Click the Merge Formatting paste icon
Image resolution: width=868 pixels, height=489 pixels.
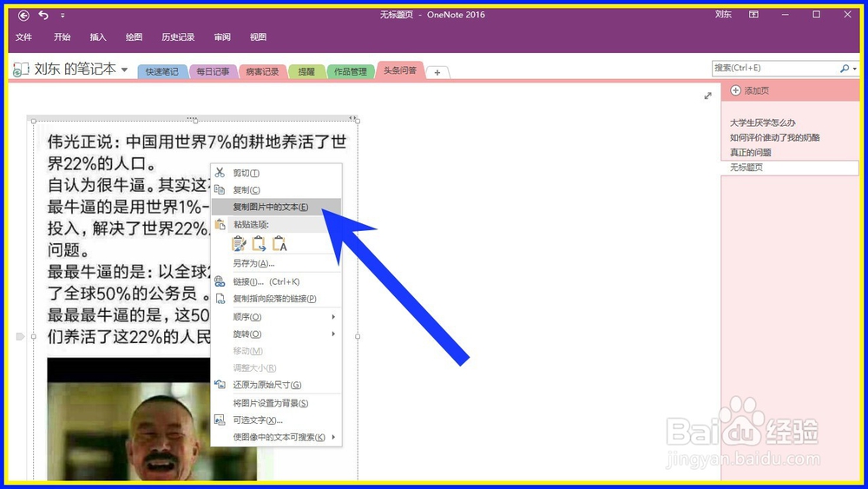point(259,244)
